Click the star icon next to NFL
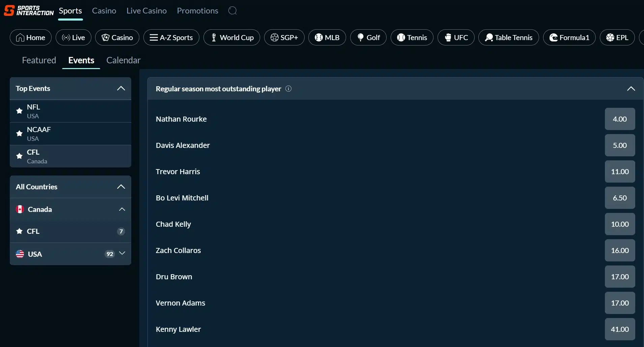Screen dimensions: 644x347 click(x=19, y=111)
